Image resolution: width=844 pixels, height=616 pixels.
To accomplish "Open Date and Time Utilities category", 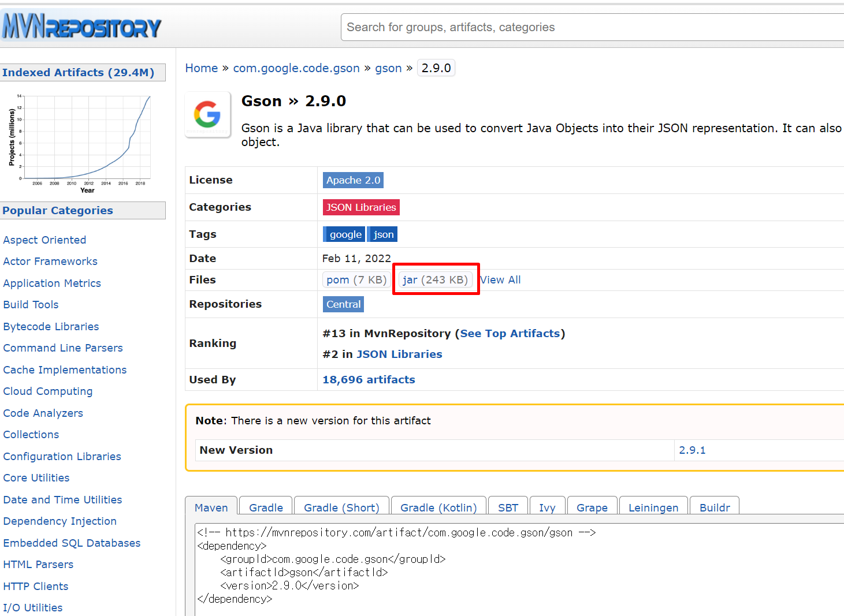I will tap(63, 500).
